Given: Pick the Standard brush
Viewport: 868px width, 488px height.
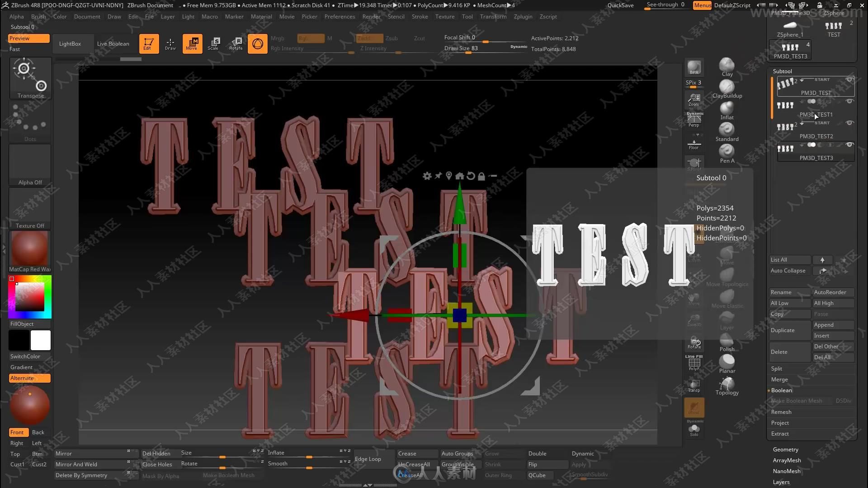Looking at the screenshot, I should tap(727, 132).
